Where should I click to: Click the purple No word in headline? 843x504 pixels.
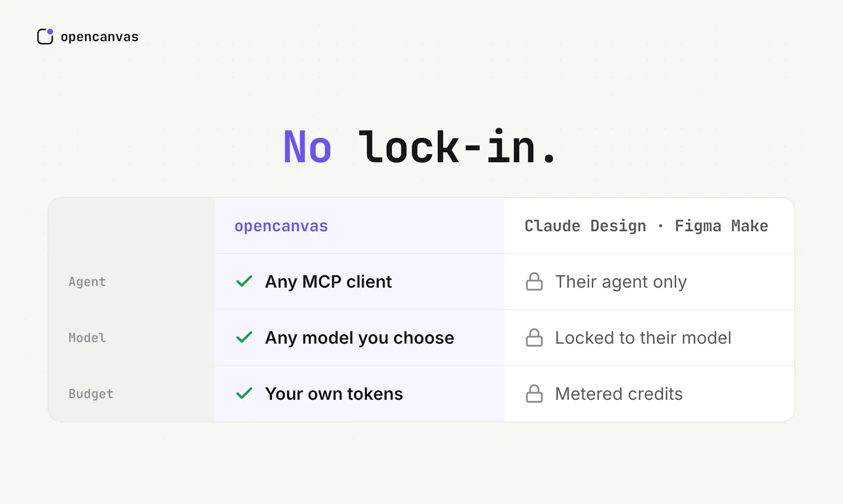pyautogui.click(x=307, y=147)
